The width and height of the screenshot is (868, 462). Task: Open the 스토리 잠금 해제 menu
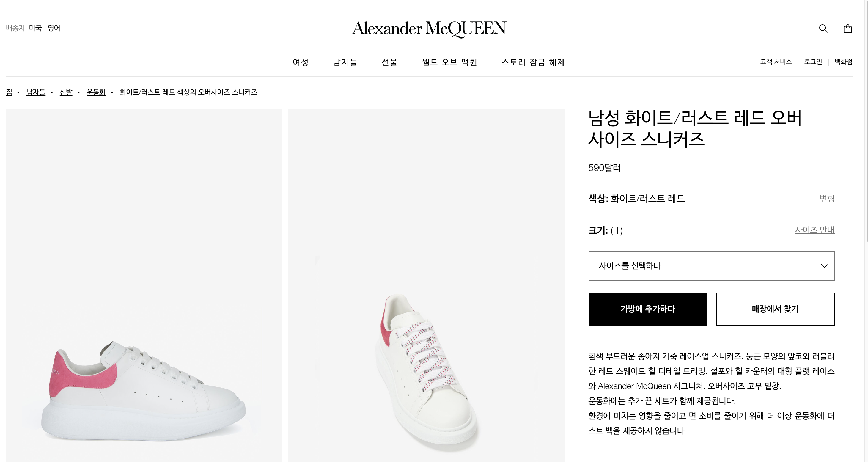[x=533, y=62]
